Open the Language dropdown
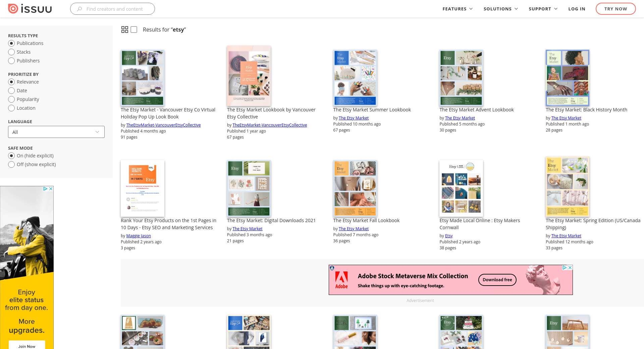Image resolution: width=644 pixels, height=349 pixels. 56,132
